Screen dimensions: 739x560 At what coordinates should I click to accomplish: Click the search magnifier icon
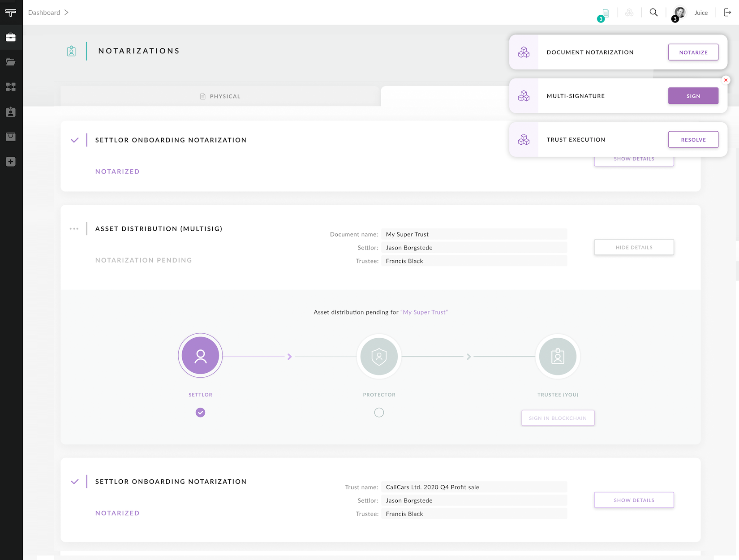[653, 13]
